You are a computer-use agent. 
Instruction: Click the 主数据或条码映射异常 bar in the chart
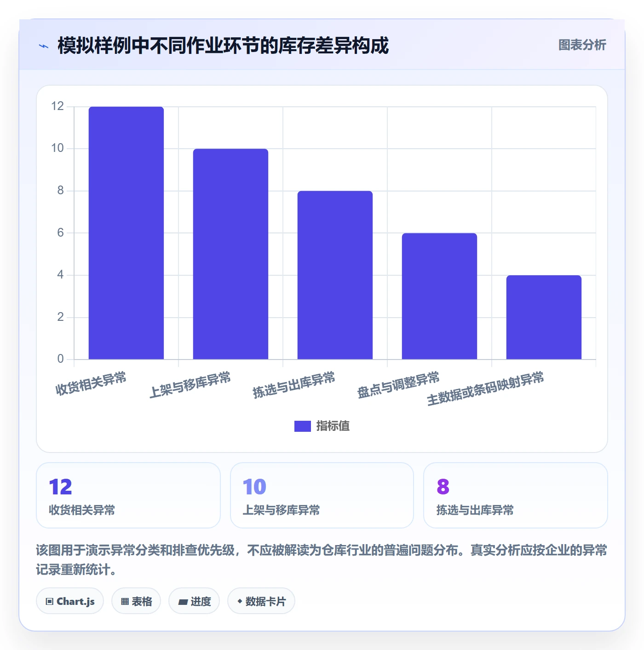544,317
